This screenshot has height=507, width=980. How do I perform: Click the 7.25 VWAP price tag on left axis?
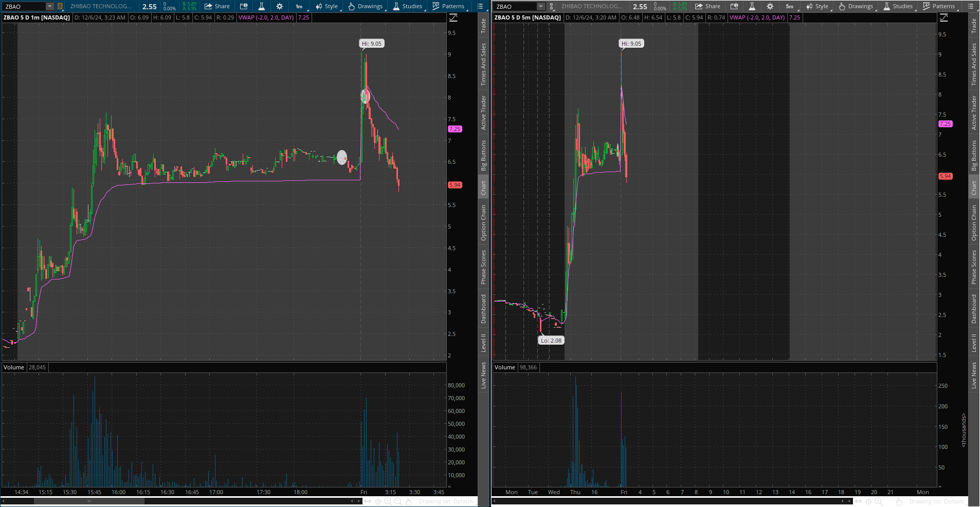click(455, 129)
